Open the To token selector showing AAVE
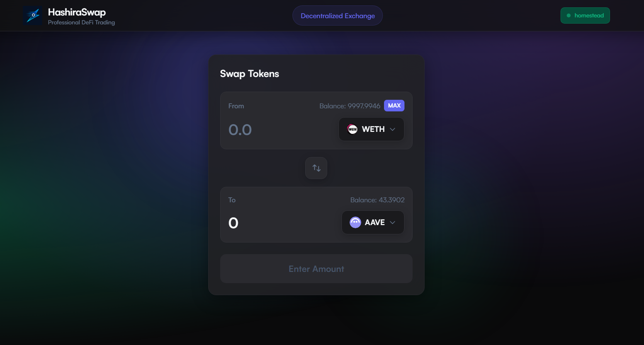 coord(373,222)
